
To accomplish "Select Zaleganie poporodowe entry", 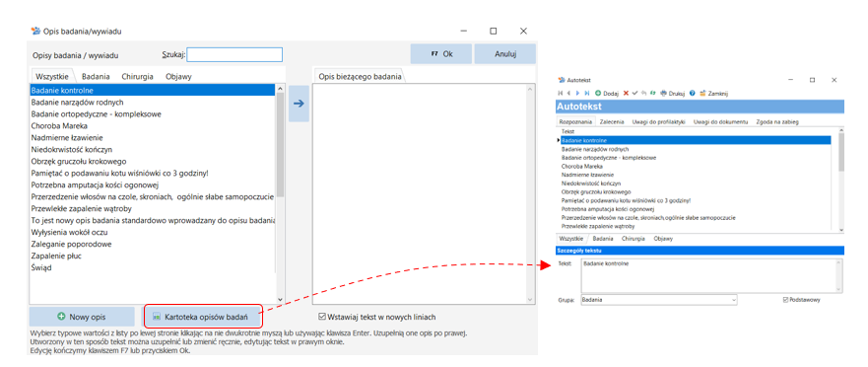I will pos(153,244).
